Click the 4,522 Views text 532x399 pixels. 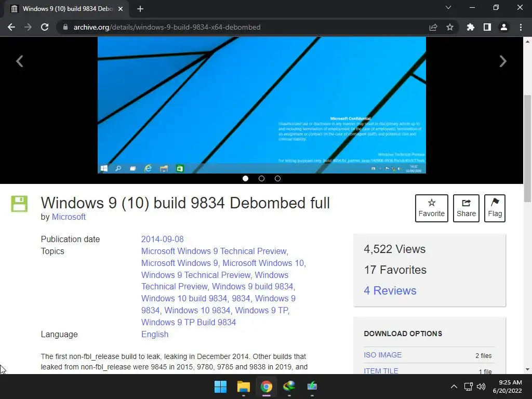click(x=395, y=249)
